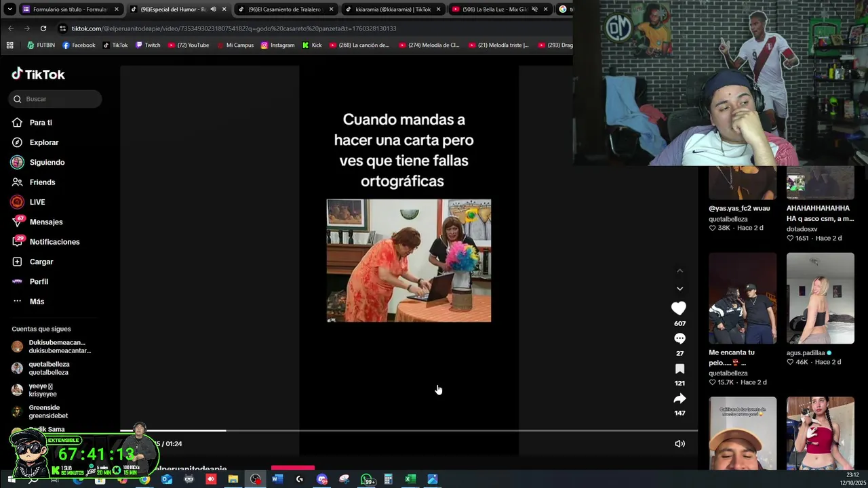Mute the video using the speaker icon
The height and width of the screenshot is (488, 868).
tap(679, 444)
